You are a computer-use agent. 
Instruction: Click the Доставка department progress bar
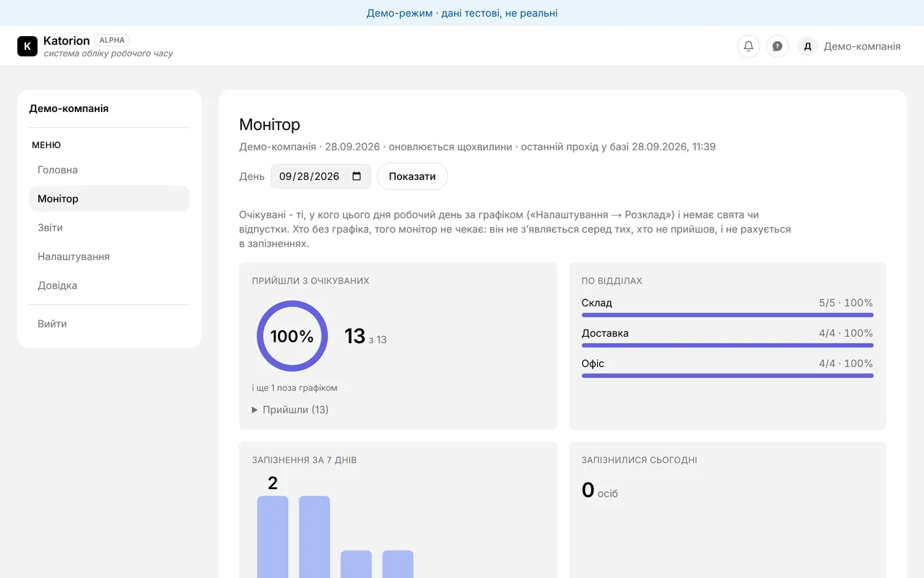(x=728, y=345)
